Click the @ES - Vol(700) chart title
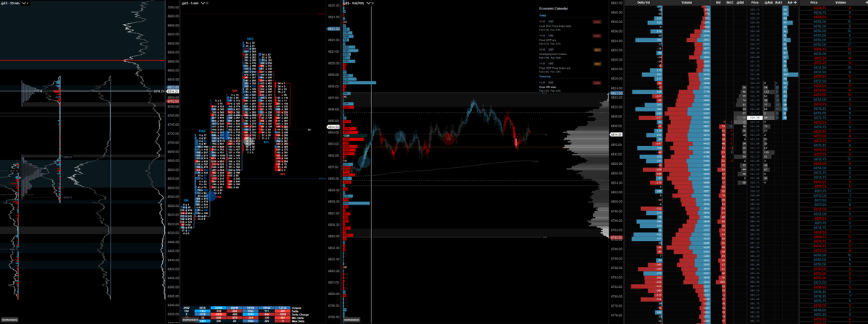 (354, 3)
